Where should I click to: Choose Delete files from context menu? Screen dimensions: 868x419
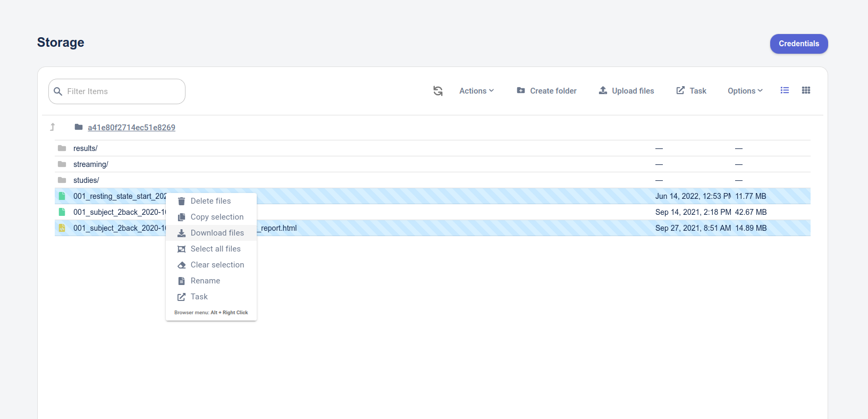point(211,201)
